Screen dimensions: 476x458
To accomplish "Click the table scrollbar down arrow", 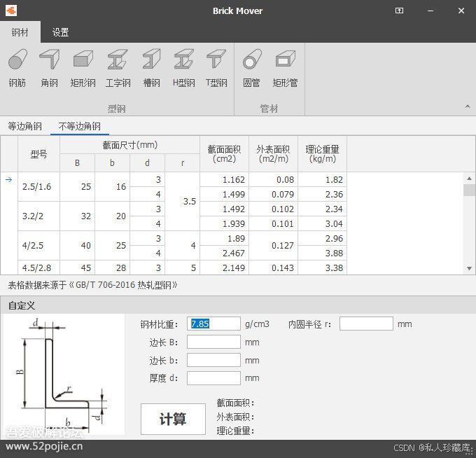I will [469, 268].
